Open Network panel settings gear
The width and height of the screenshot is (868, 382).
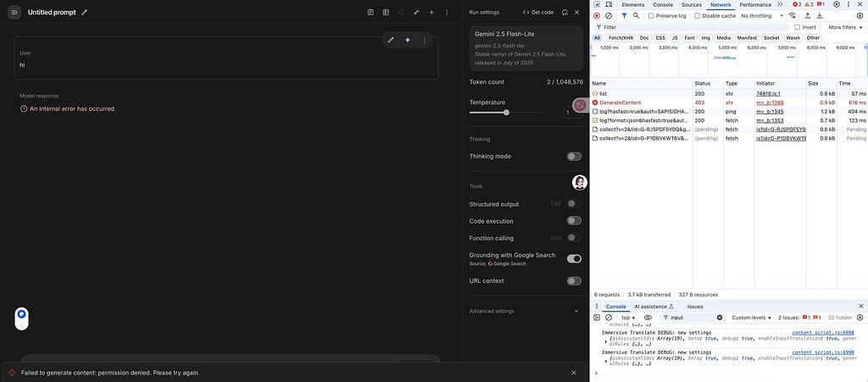click(860, 16)
